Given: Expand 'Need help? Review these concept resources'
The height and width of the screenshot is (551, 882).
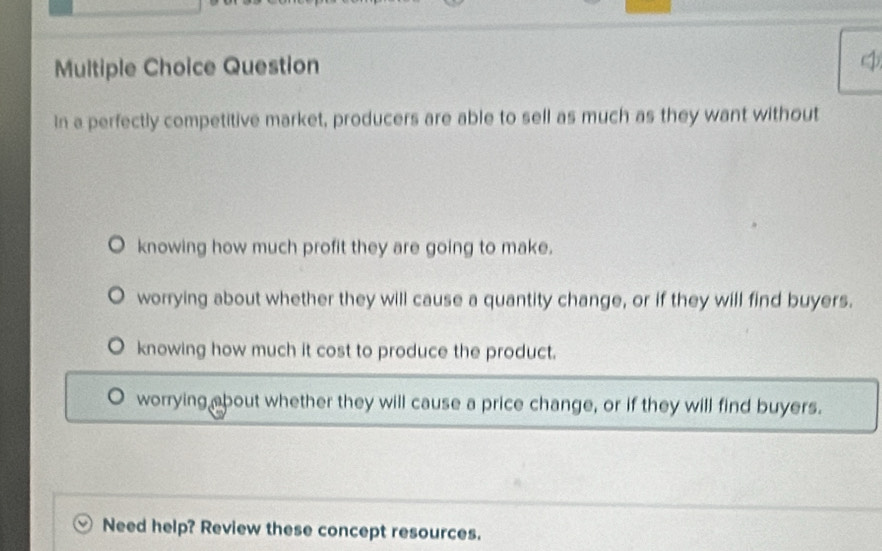Looking at the screenshot, I should tap(291, 528).
